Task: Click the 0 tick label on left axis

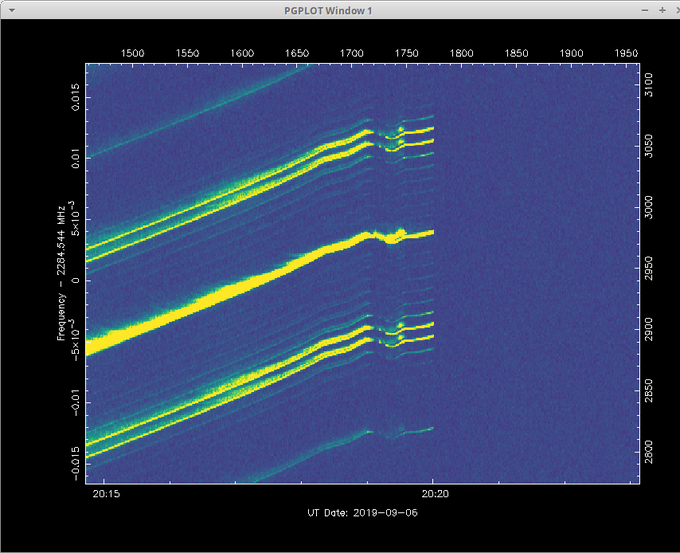Action: point(74,280)
